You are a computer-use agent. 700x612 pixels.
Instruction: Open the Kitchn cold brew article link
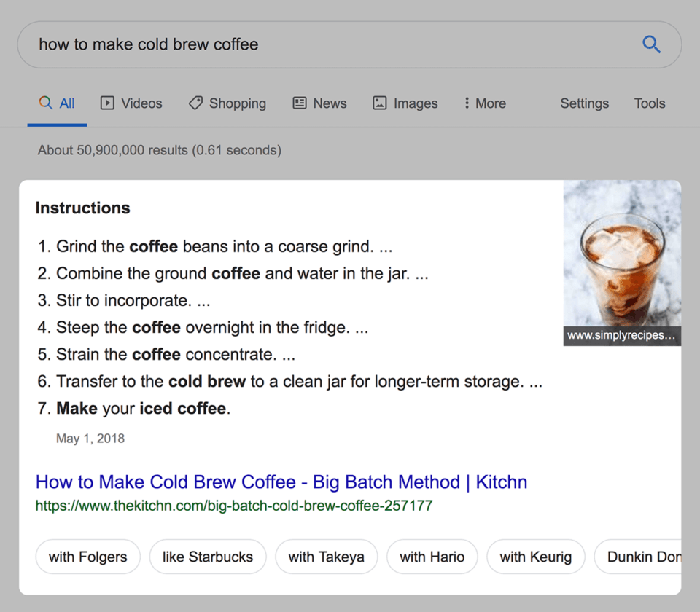[281, 482]
